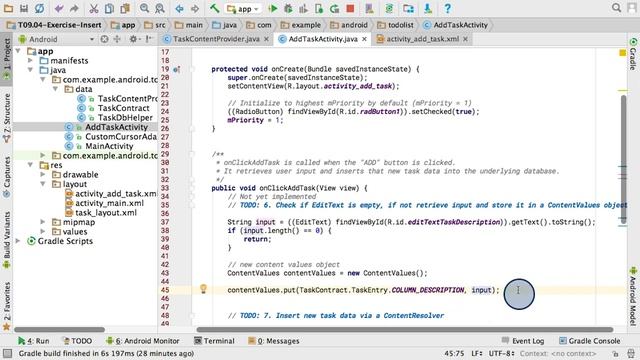Expand the mipmap folder
The height and width of the screenshot is (360, 640).
42,222
